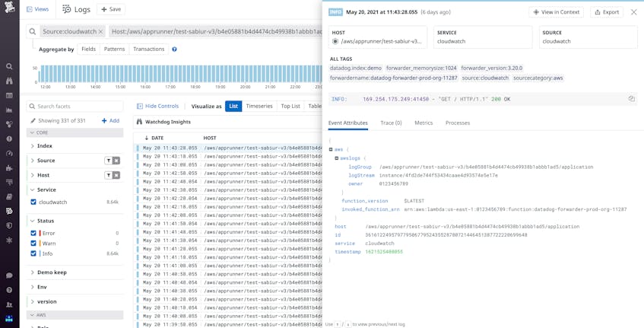The height and width of the screenshot is (328, 644).
Task: Open the Datadog home logo
Action: pos(9,7)
